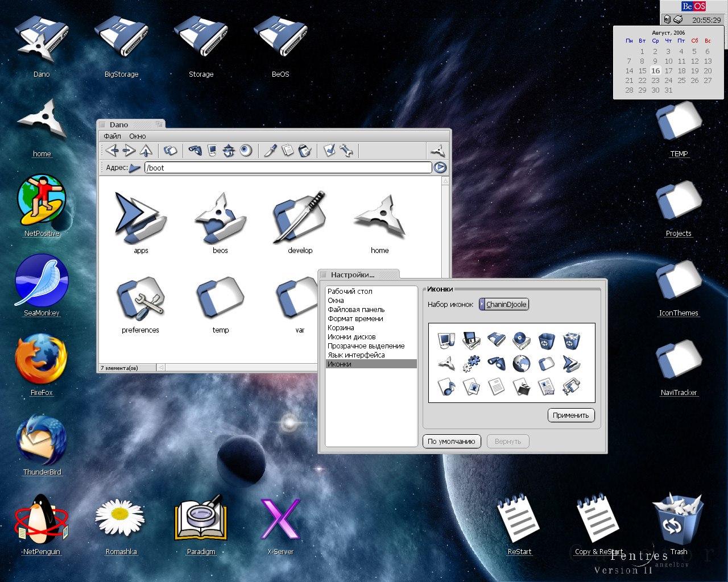Select the ThunderBird desktop icon

point(42,444)
